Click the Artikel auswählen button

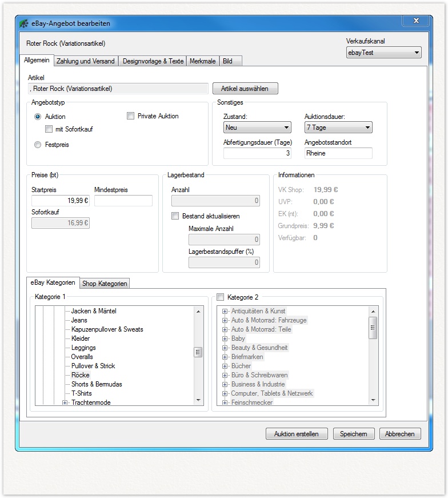click(245, 89)
